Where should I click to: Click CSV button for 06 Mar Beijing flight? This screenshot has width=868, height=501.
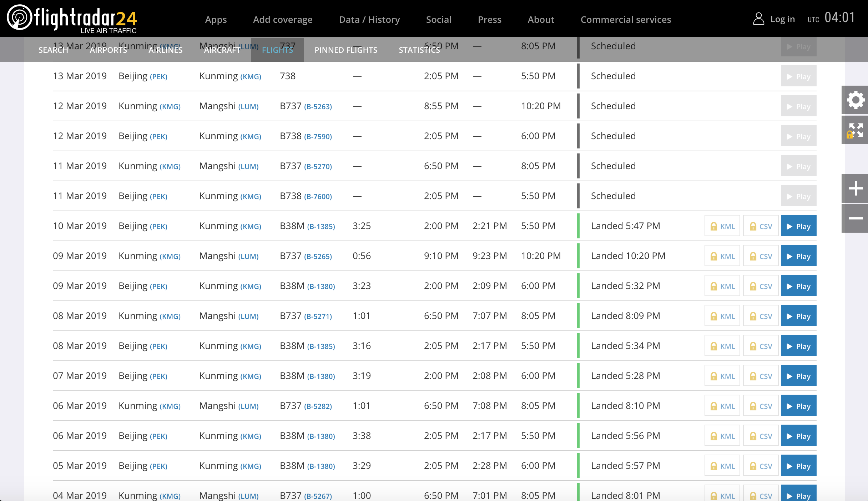point(761,436)
